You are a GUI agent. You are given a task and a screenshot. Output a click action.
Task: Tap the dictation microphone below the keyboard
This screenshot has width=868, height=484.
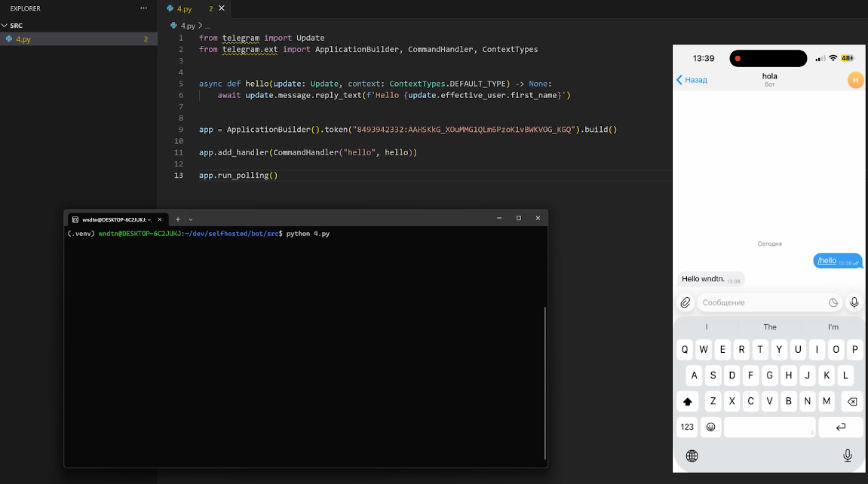coord(848,456)
